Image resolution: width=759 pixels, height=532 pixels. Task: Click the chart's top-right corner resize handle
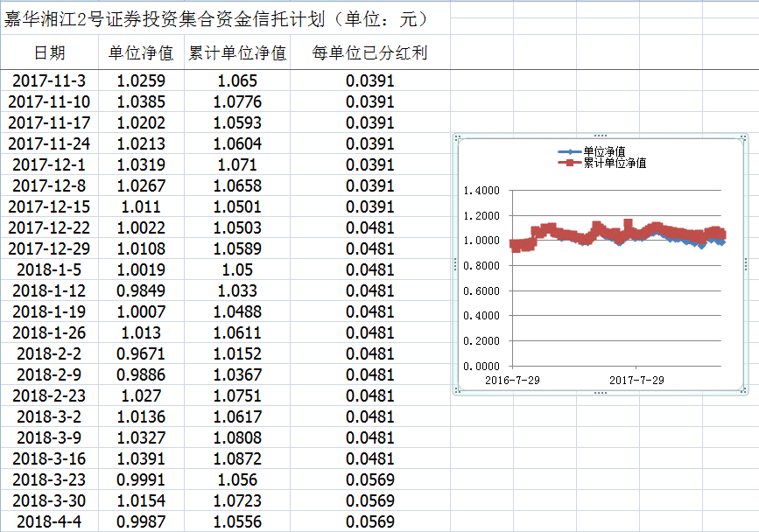(x=743, y=137)
